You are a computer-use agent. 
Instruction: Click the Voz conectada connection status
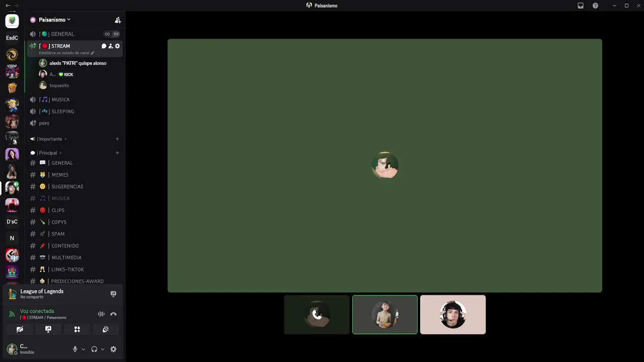pyautogui.click(x=37, y=311)
